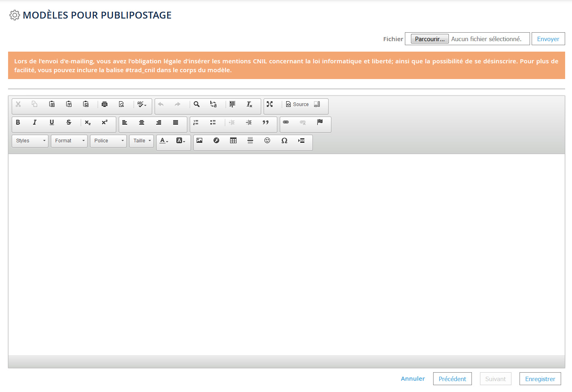Expand the Format dropdown
This screenshot has width=572, height=392.
tap(69, 141)
